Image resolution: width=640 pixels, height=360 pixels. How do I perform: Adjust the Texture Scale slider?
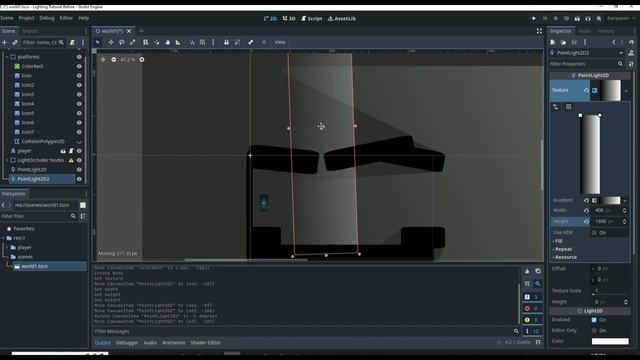(610, 294)
